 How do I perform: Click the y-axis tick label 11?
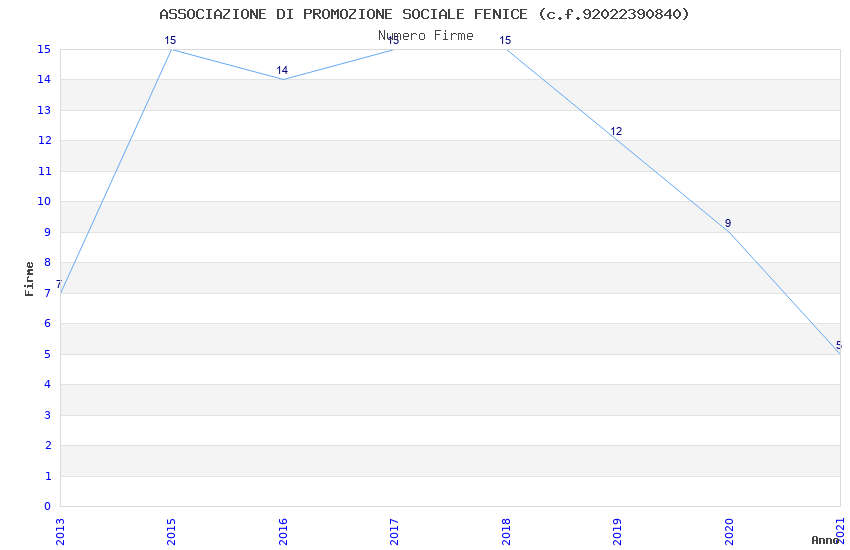44,171
